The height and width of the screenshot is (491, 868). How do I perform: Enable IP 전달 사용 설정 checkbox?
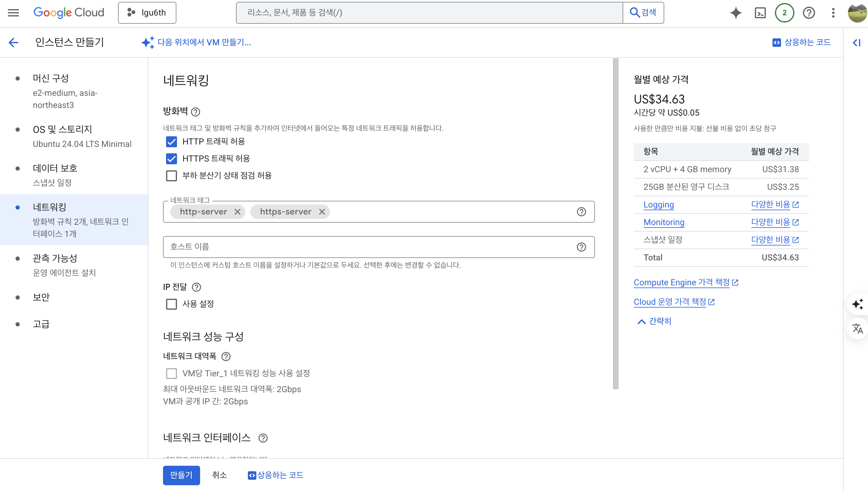[171, 304]
